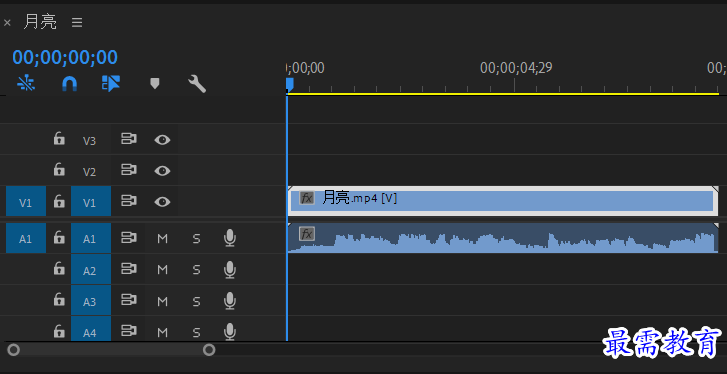Click the horizontal zoom scrollbar bar
727x374 pixels.
pyautogui.click(x=111, y=350)
